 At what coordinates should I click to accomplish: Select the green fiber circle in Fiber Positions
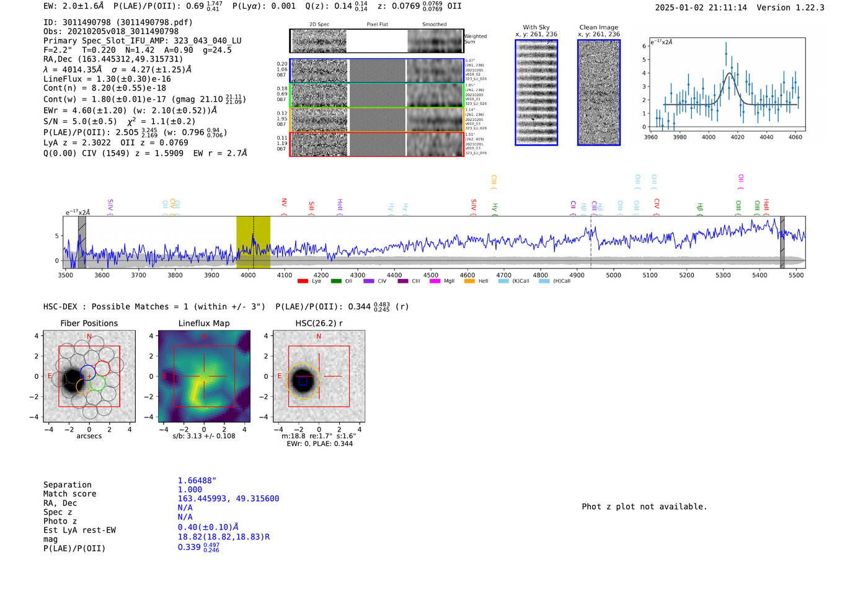click(97, 383)
